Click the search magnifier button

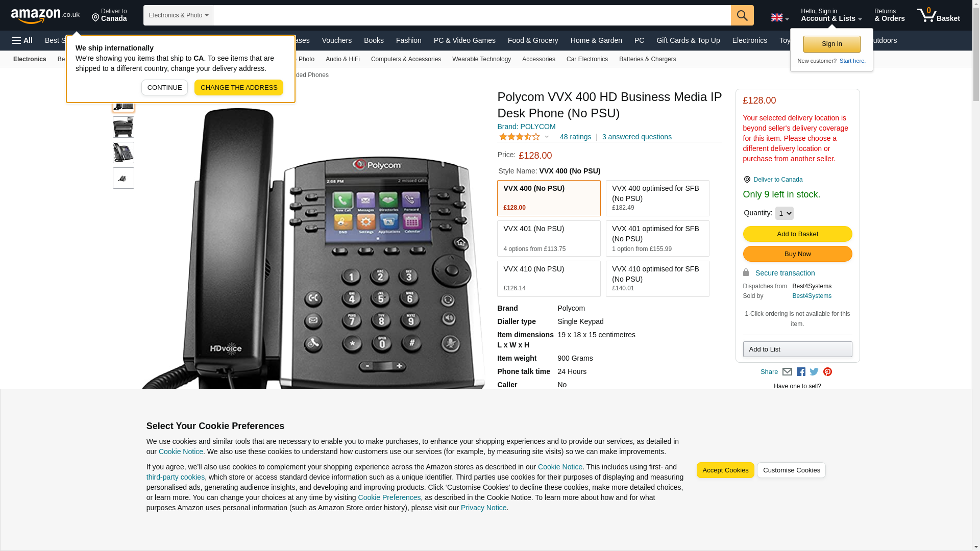[742, 15]
